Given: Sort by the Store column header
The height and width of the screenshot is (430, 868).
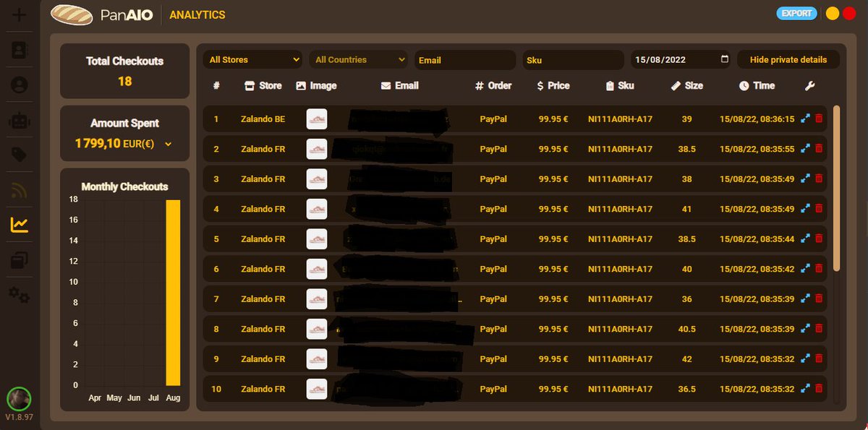Looking at the screenshot, I should [x=263, y=85].
